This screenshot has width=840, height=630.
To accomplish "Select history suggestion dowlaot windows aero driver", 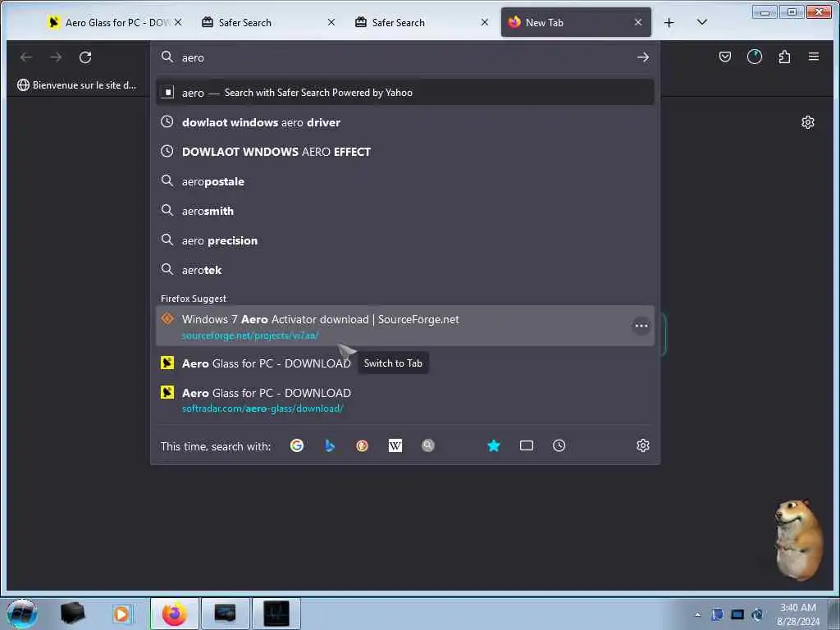I will pos(405,122).
